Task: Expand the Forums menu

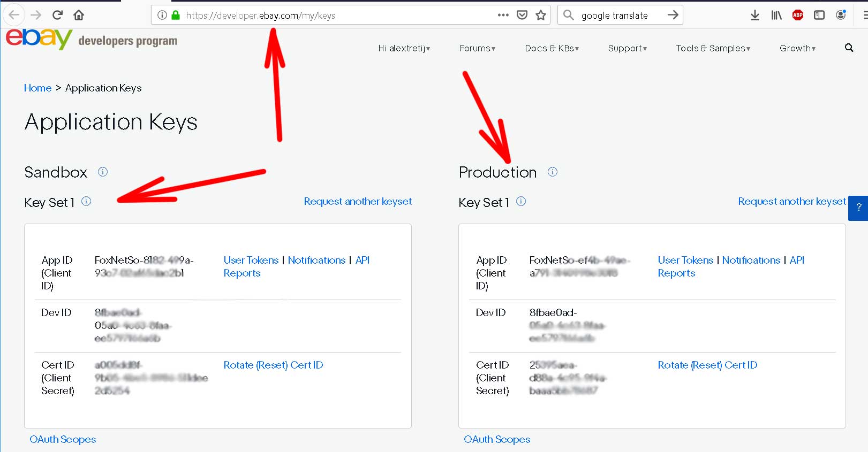Action: [478, 48]
